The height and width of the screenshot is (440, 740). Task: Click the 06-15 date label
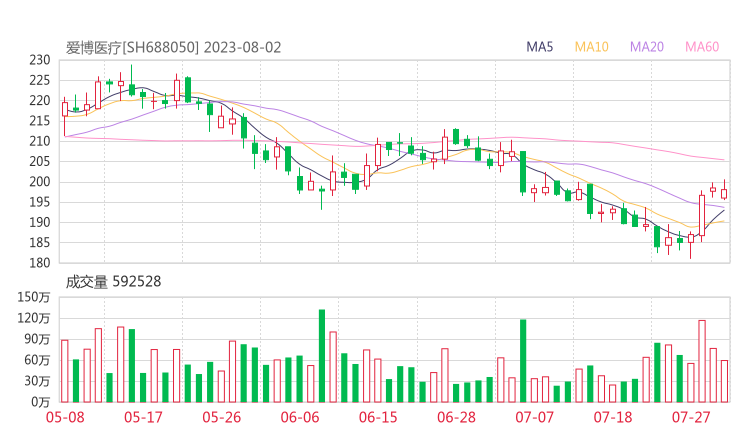(x=378, y=417)
